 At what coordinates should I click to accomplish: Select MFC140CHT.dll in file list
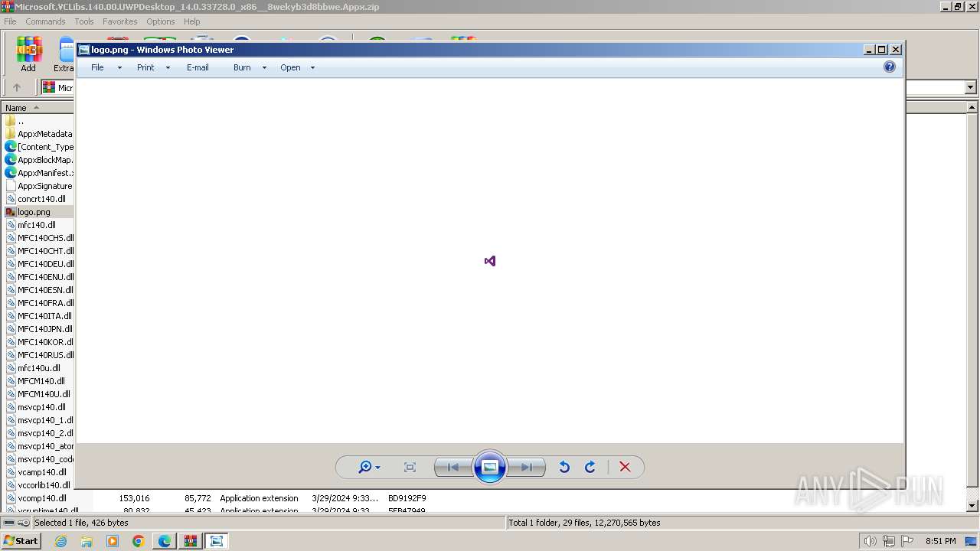[x=39, y=251]
